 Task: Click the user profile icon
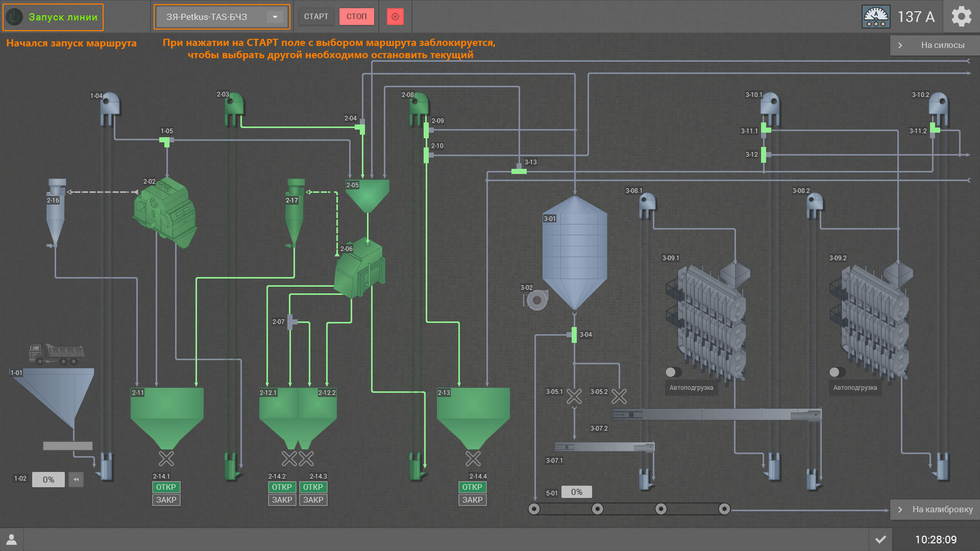point(11,539)
